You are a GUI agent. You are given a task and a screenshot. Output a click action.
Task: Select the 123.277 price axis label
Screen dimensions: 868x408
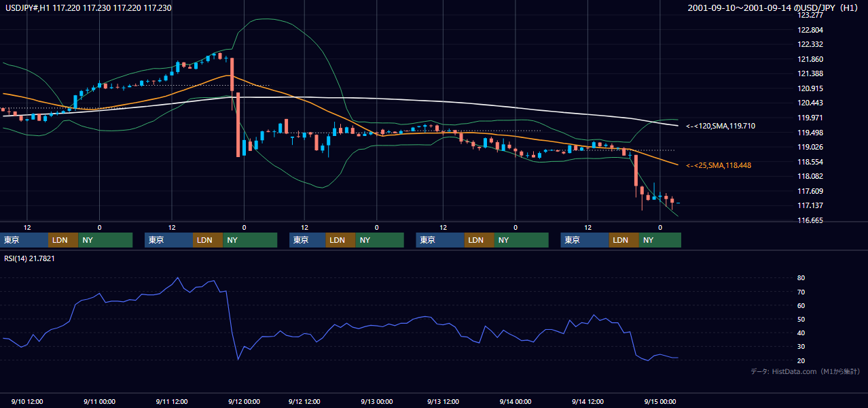point(810,15)
